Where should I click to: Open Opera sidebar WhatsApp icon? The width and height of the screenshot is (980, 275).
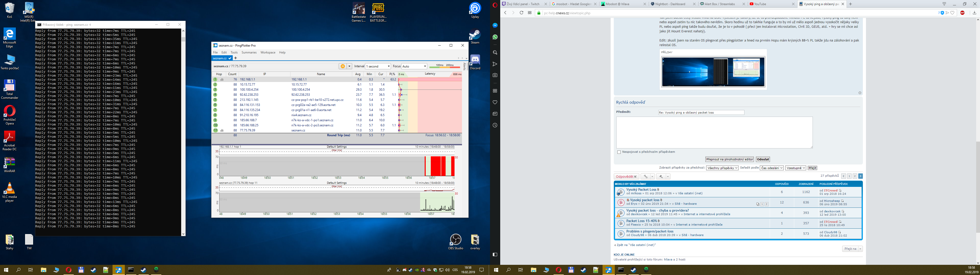coord(495,37)
